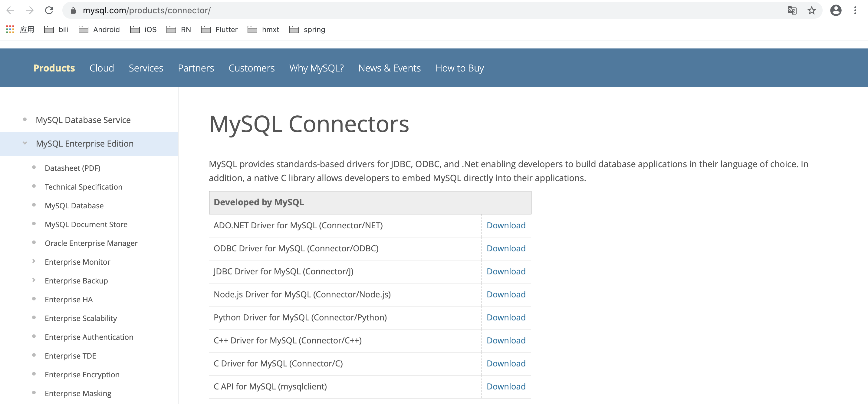Download the Python Driver for MySQL
This screenshot has height=404, width=868.
(506, 317)
